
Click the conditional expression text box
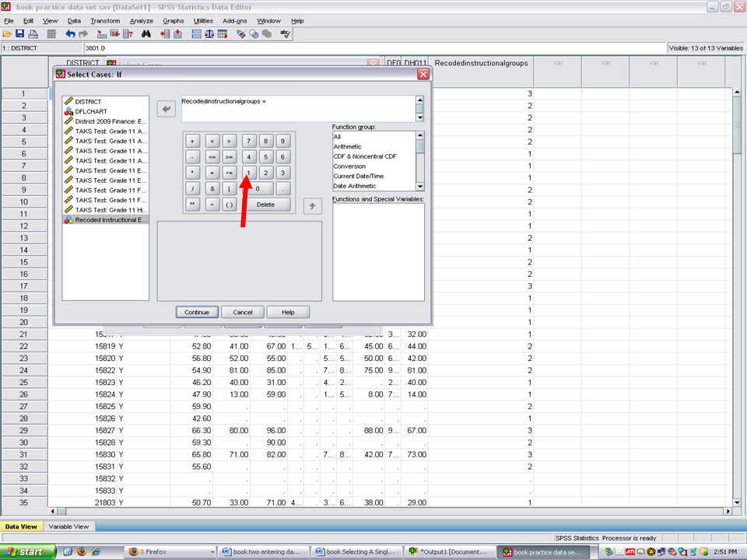coord(297,108)
